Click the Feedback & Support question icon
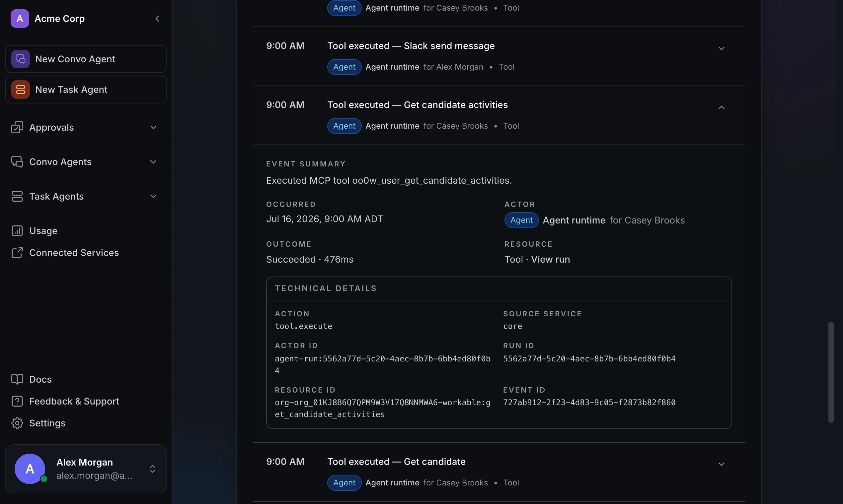 click(17, 402)
